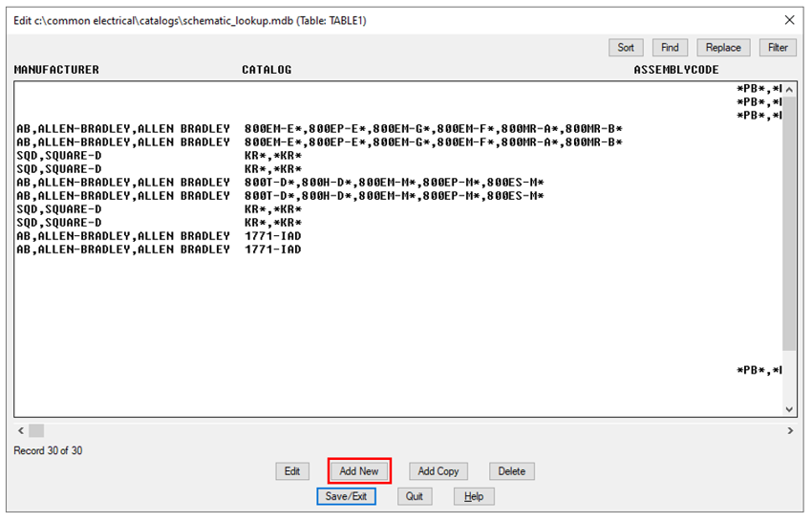Click the vertical scrollbar up arrow

(789, 90)
